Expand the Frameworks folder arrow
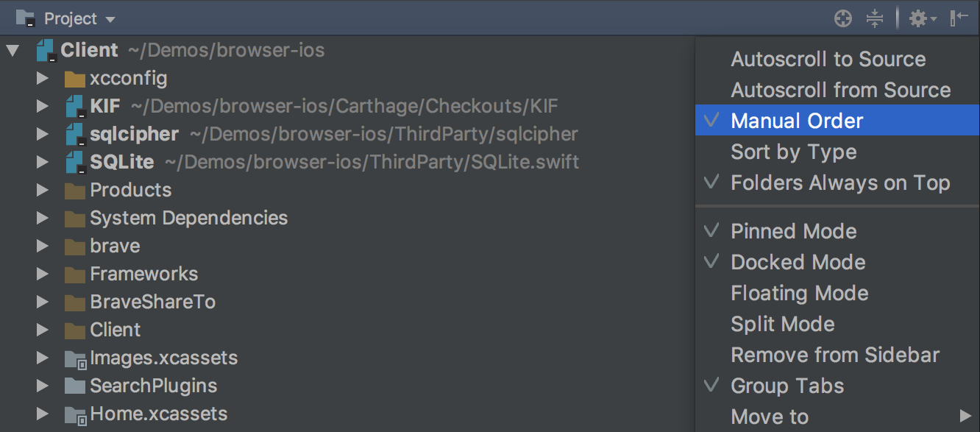This screenshot has width=980, height=432. 43,275
